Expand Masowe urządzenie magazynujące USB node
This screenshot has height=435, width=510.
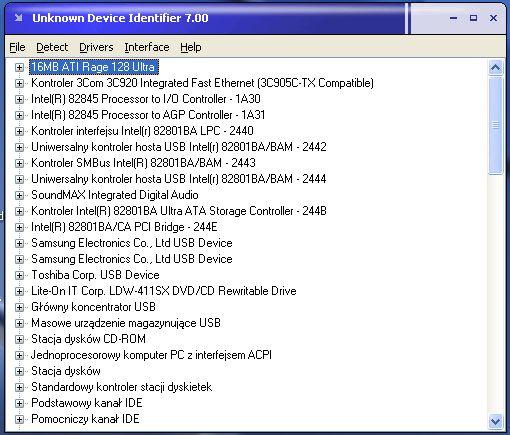coord(19,323)
